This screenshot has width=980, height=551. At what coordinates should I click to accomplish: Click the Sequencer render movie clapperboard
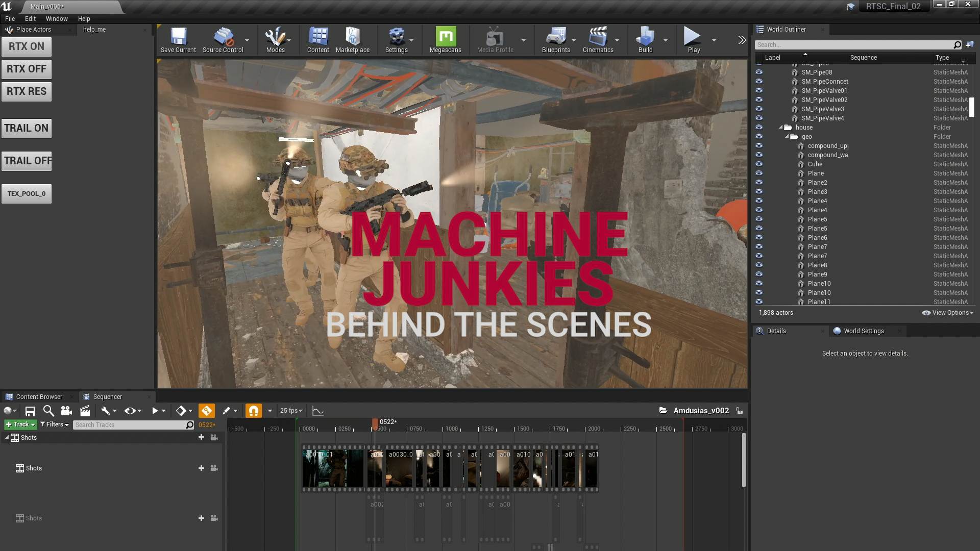85,411
